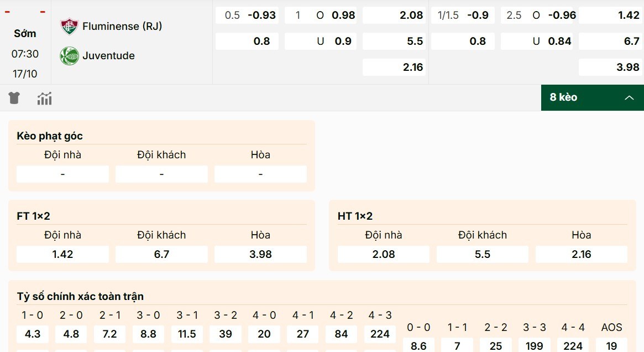Select HT 1x2 away odds 5.5
Image resolution: width=644 pixels, height=352 pixels.
coord(482,254)
